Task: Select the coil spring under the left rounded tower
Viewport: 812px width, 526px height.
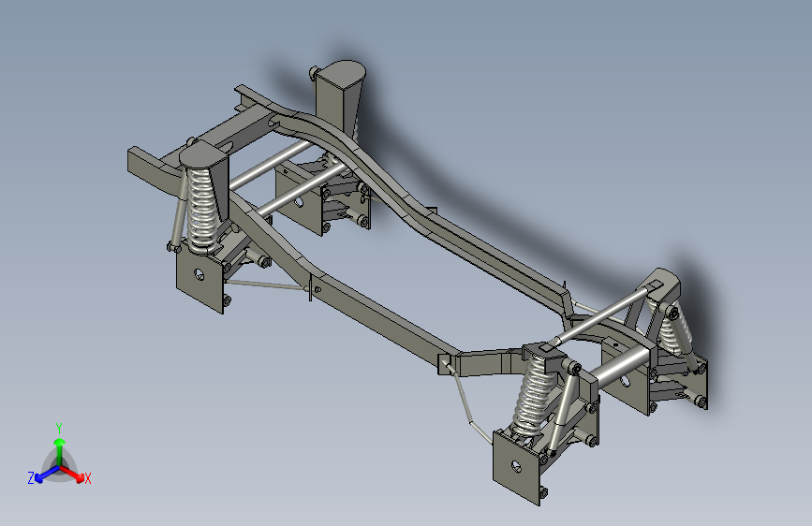Action: click(x=202, y=210)
